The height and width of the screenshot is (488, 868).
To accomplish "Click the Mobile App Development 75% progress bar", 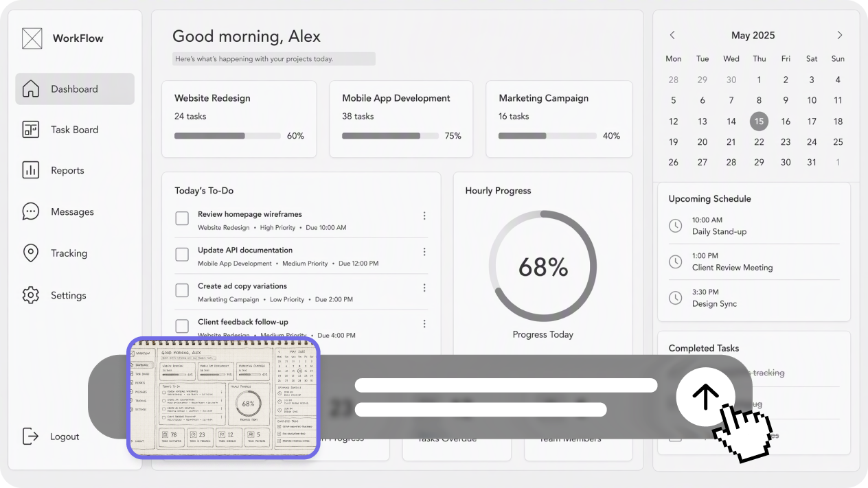I will (x=390, y=136).
